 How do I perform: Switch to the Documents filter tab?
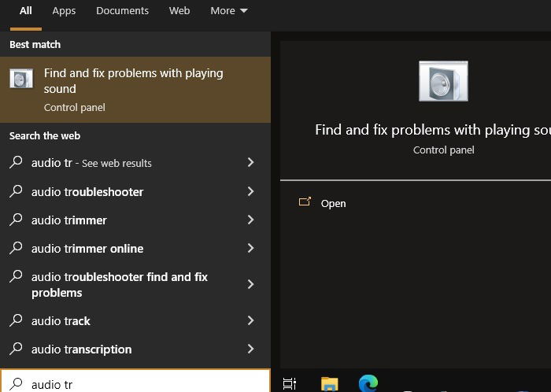[x=122, y=11]
